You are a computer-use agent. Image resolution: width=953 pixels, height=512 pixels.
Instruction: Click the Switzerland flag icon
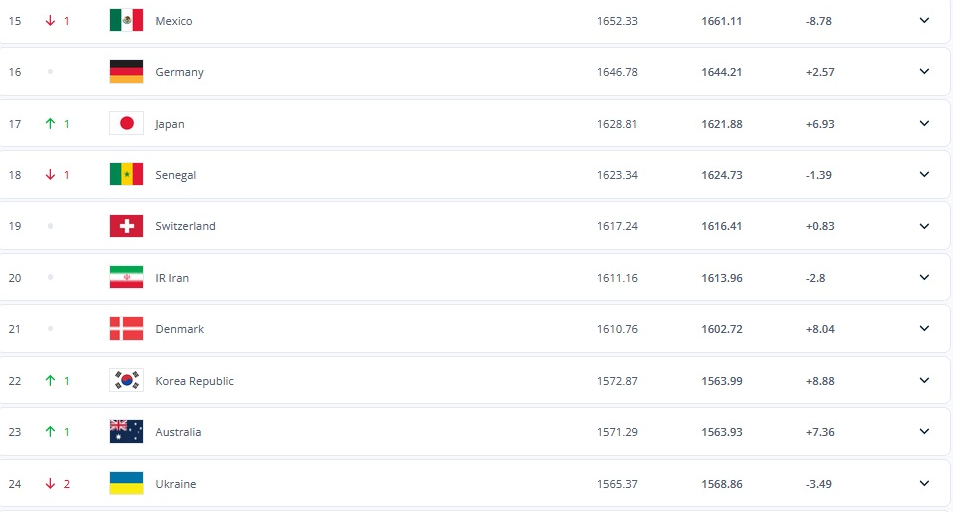coord(126,226)
